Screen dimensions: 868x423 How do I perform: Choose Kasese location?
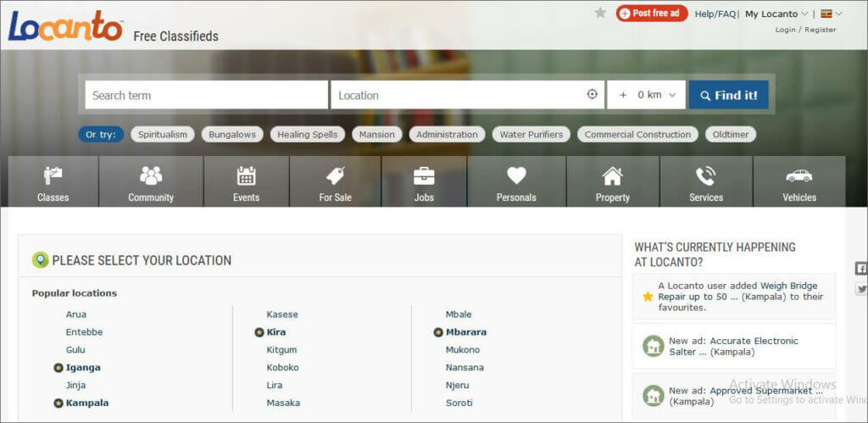click(282, 314)
